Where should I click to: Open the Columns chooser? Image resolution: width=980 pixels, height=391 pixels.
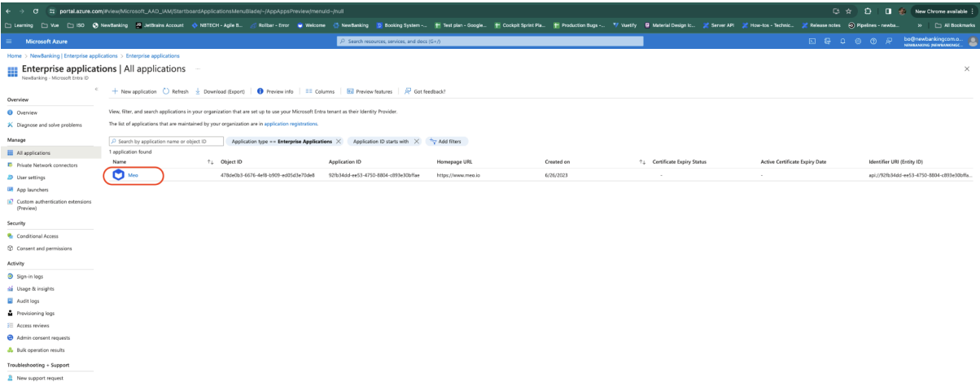coord(319,91)
